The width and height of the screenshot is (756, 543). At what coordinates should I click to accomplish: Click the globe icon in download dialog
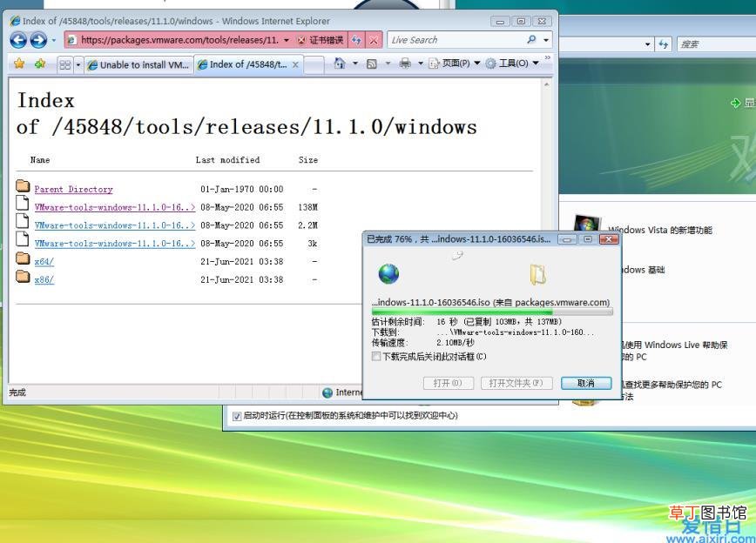click(x=388, y=274)
